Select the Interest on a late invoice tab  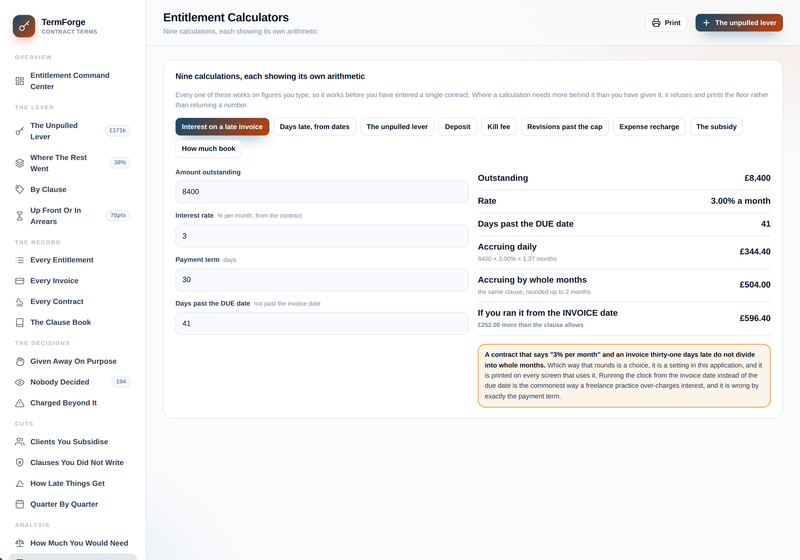point(222,126)
